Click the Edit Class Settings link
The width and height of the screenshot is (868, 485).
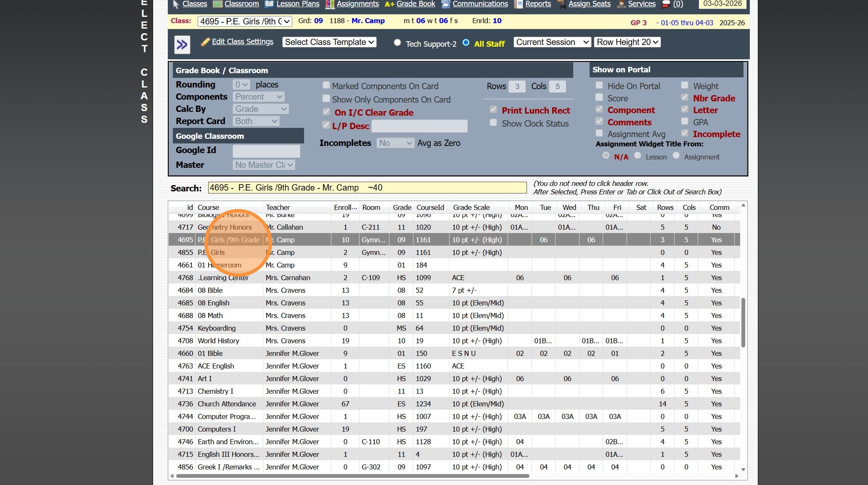point(242,42)
